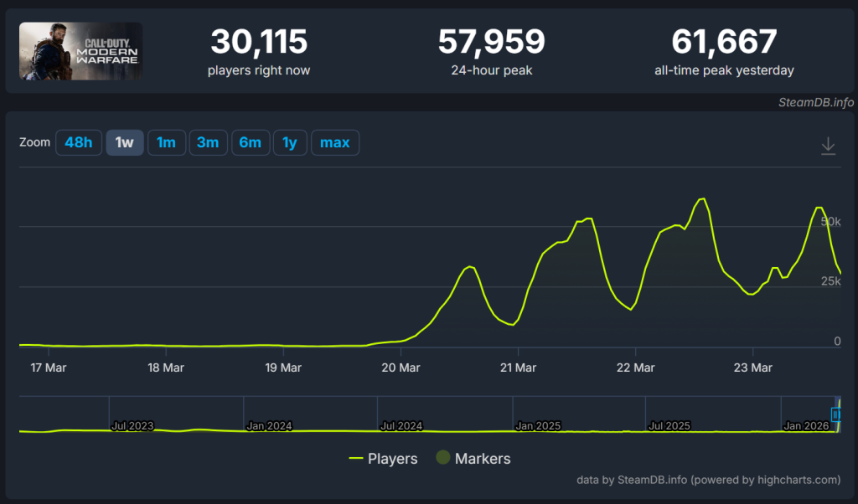Toggle the Markers legend label
The height and width of the screenshot is (504, 858).
pos(483,459)
